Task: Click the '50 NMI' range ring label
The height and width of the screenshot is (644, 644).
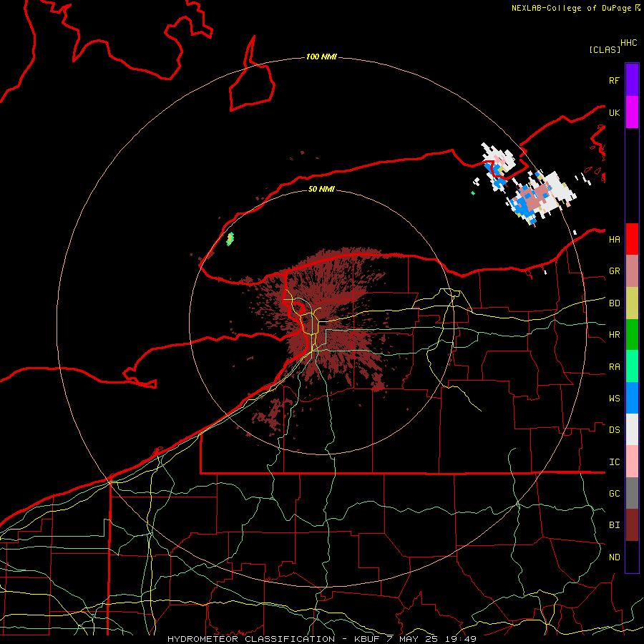Action: pyautogui.click(x=321, y=190)
